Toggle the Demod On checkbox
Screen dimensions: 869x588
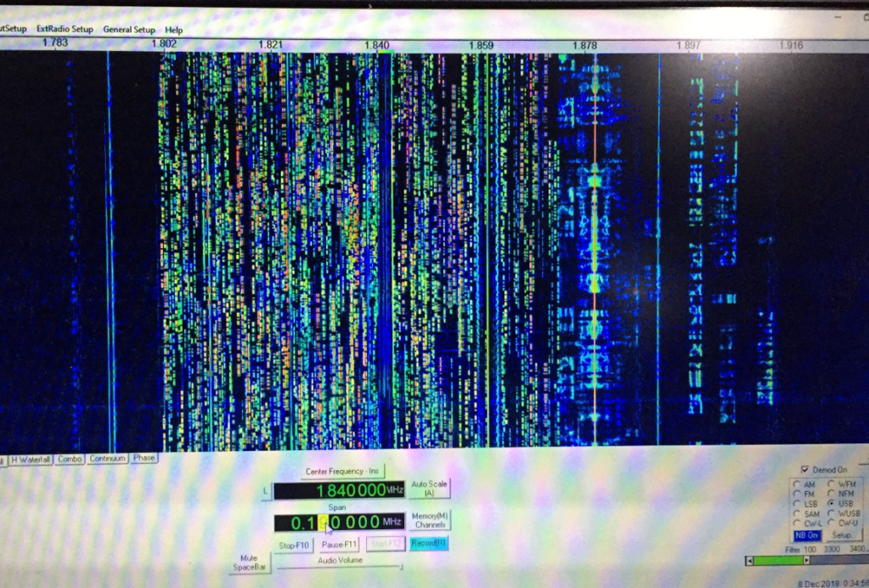pos(804,469)
